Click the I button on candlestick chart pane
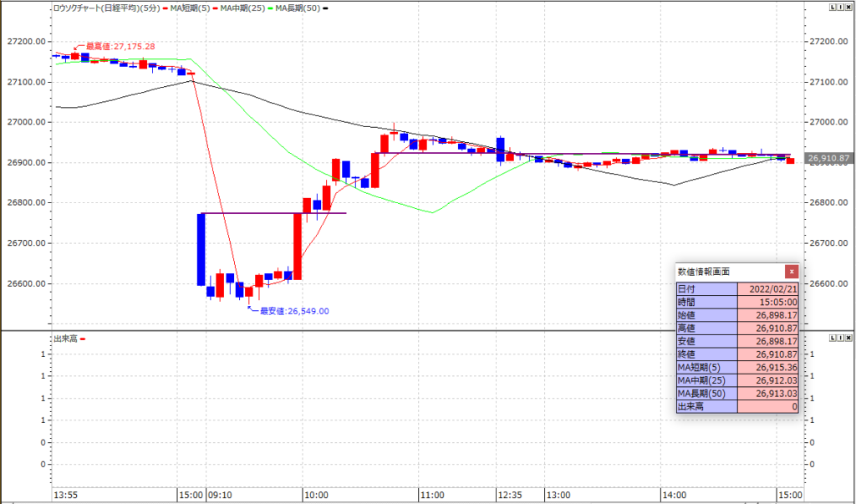Image resolution: width=856 pixels, height=504 pixels. pos(841,7)
